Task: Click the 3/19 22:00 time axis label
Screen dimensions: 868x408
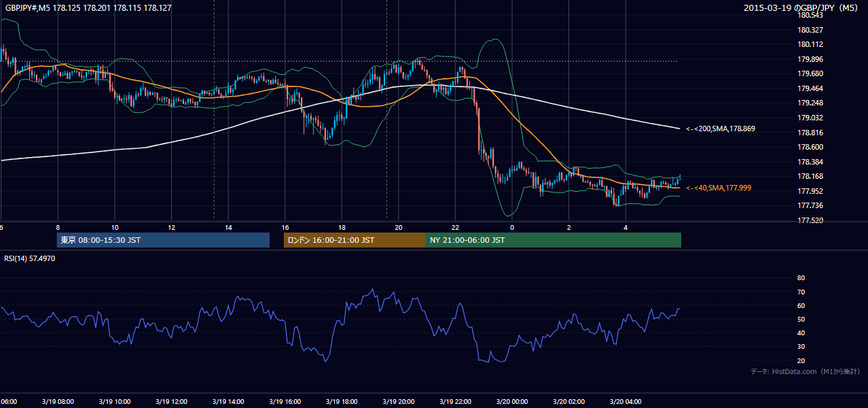Action: pyautogui.click(x=456, y=402)
